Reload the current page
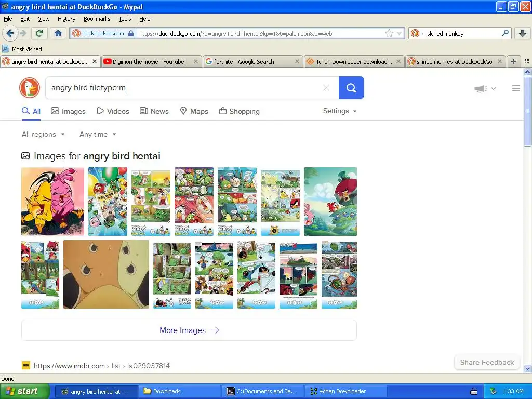This screenshot has height=399, width=532. (x=39, y=33)
